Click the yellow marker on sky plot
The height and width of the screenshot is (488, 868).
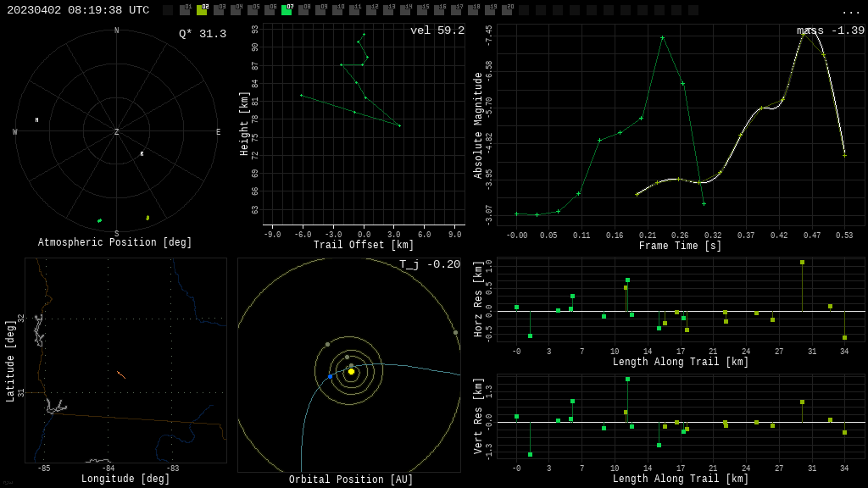click(x=147, y=218)
